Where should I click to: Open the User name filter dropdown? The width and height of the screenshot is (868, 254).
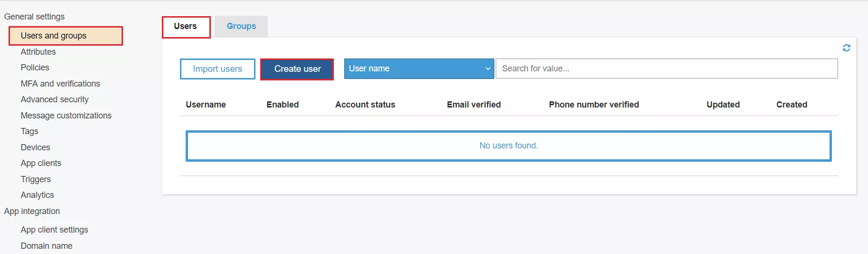point(419,68)
